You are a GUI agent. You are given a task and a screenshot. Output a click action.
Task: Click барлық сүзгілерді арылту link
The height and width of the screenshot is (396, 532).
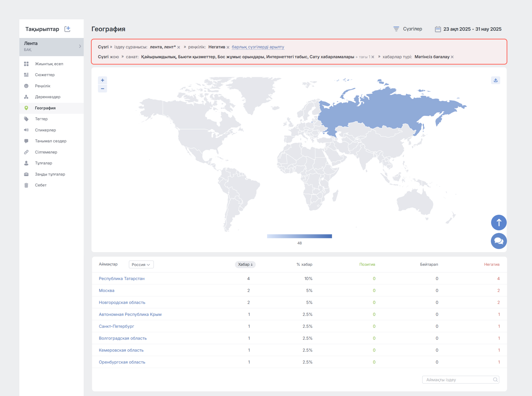click(x=258, y=47)
